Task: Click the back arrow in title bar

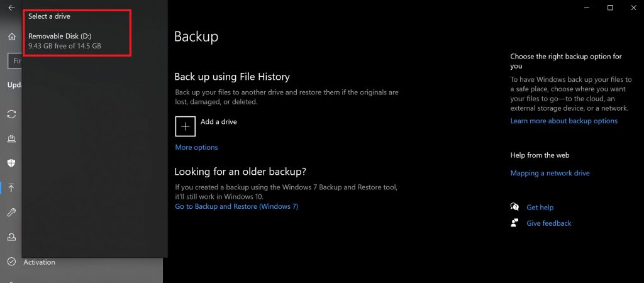Action: [x=11, y=8]
